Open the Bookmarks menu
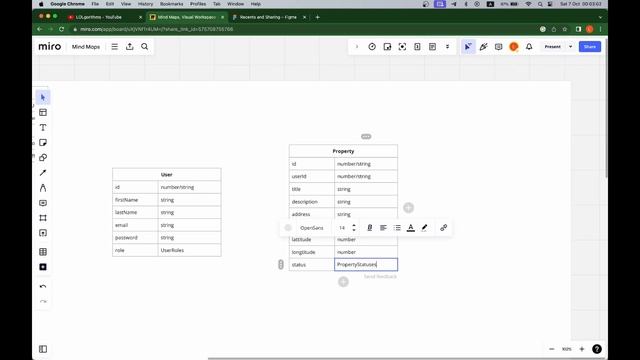Screen dimensions: 640x360 click(171, 4)
